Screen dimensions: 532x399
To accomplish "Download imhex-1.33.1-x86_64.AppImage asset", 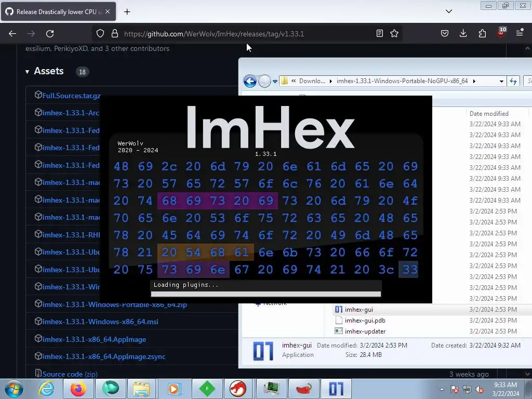I will (x=94, y=339).
